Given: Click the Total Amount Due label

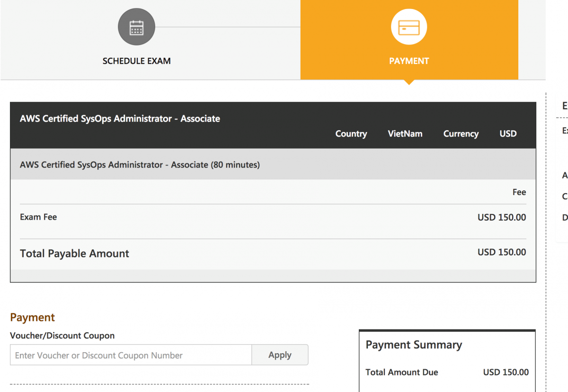Looking at the screenshot, I should 402,372.
